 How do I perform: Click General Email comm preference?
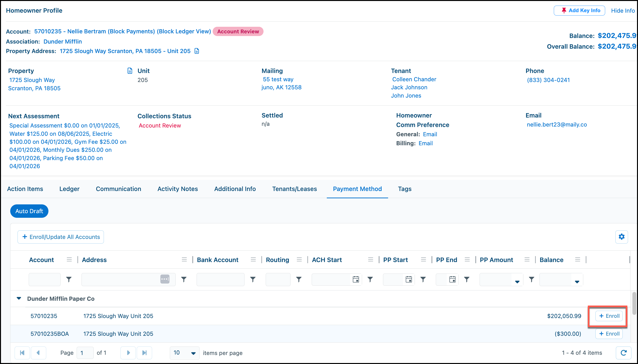click(430, 134)
